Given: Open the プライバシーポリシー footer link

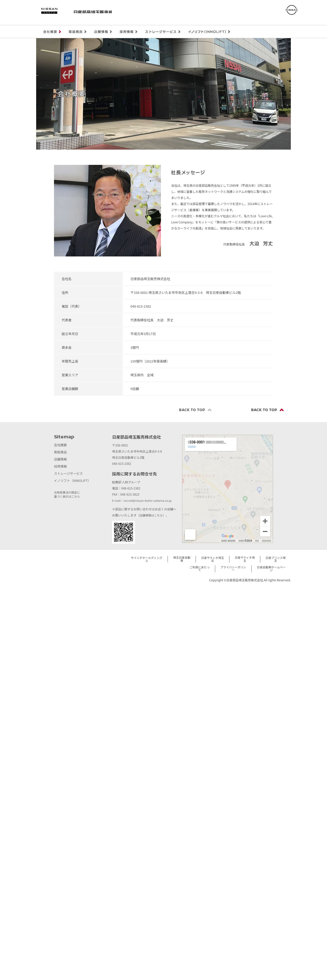Looking at the screenshot, I should [233, 569].
